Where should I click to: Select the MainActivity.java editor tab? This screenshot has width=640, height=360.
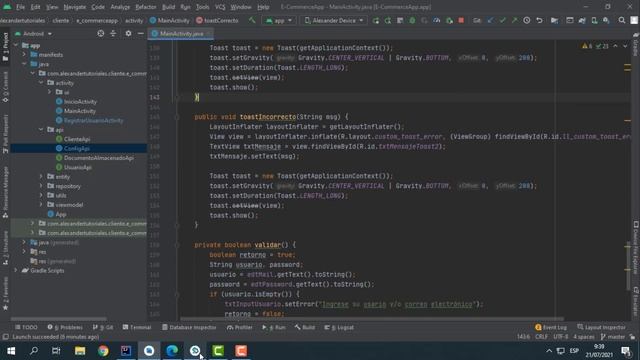pyautogui.click(x=181, y=33)
